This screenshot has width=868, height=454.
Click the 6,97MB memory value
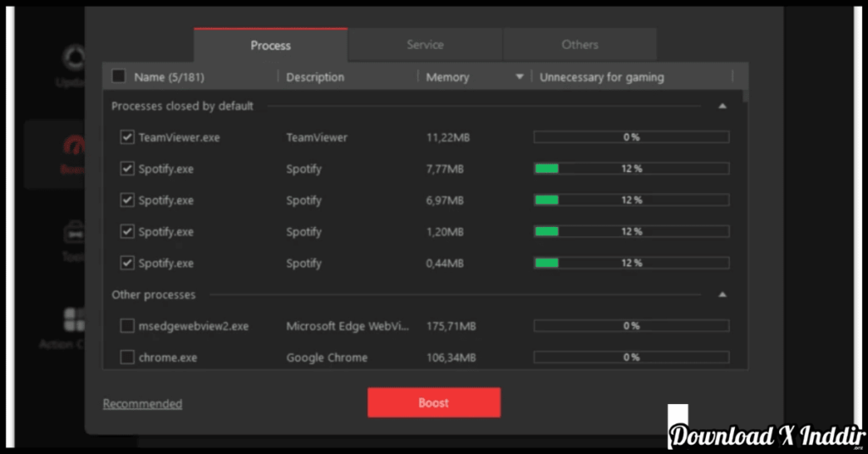tap(444, 201)
